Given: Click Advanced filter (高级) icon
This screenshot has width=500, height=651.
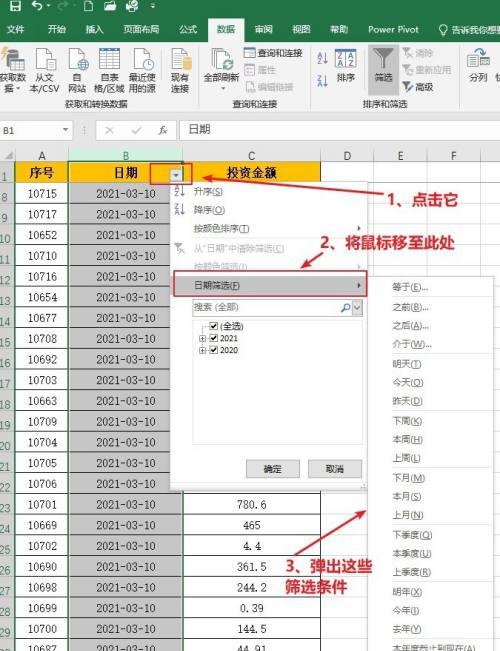Looking at the screenshot, I should (408, 86).
